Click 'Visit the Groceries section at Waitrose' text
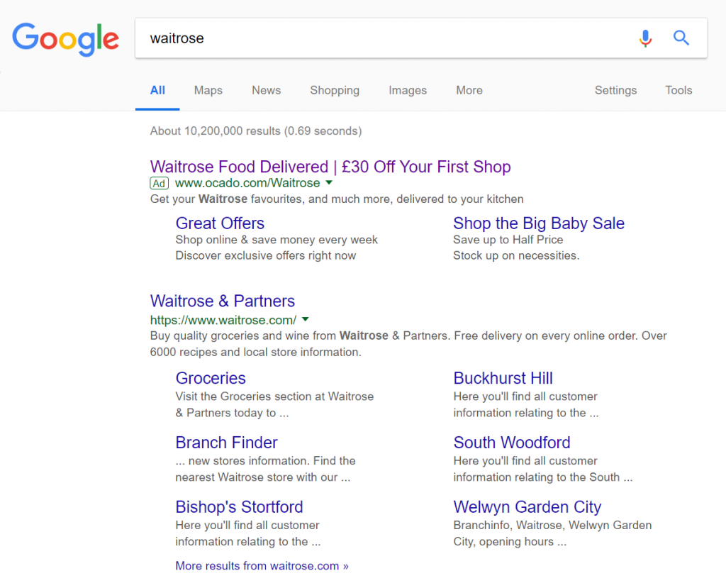 click(x=274, y=396)
